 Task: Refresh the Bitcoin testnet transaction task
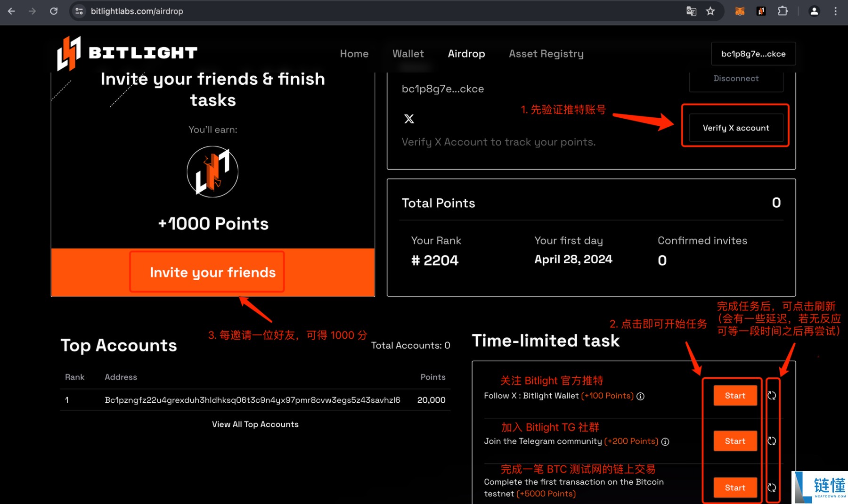pyautogui.click(x=772, y=488)
